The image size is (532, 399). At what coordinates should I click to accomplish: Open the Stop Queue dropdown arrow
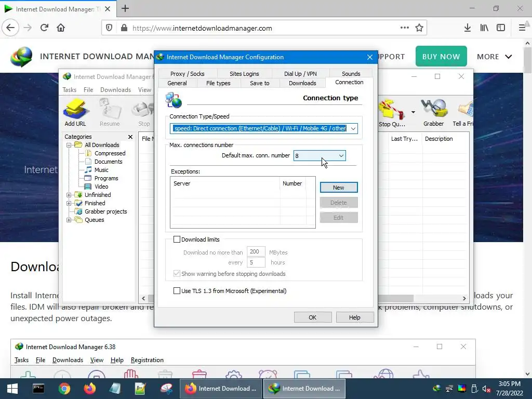pyautogui.click(x=413, y=112)
